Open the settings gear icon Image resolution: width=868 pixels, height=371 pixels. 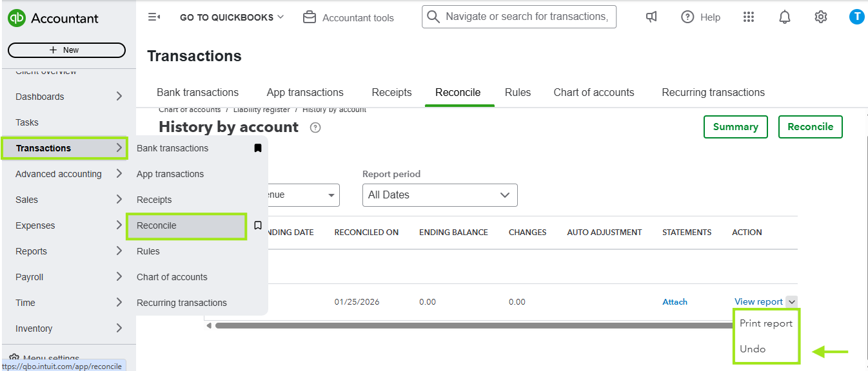pyautogui.click(x=820, y=17)
